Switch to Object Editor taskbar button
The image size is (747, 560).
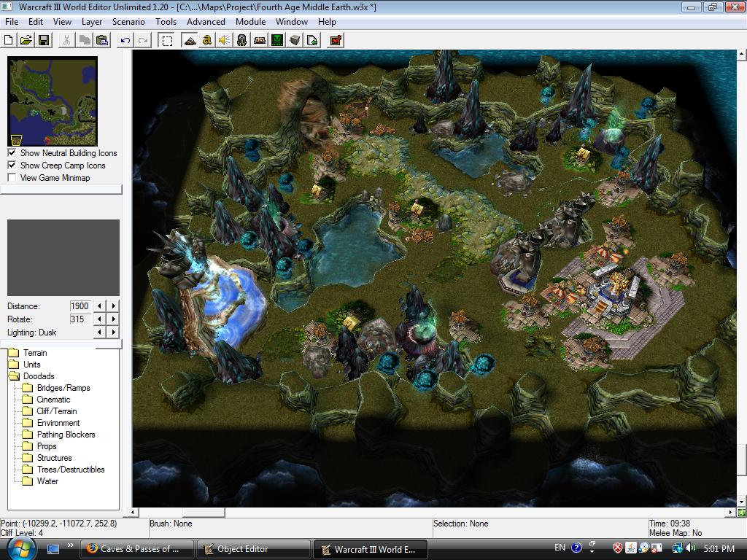[253, 549]
